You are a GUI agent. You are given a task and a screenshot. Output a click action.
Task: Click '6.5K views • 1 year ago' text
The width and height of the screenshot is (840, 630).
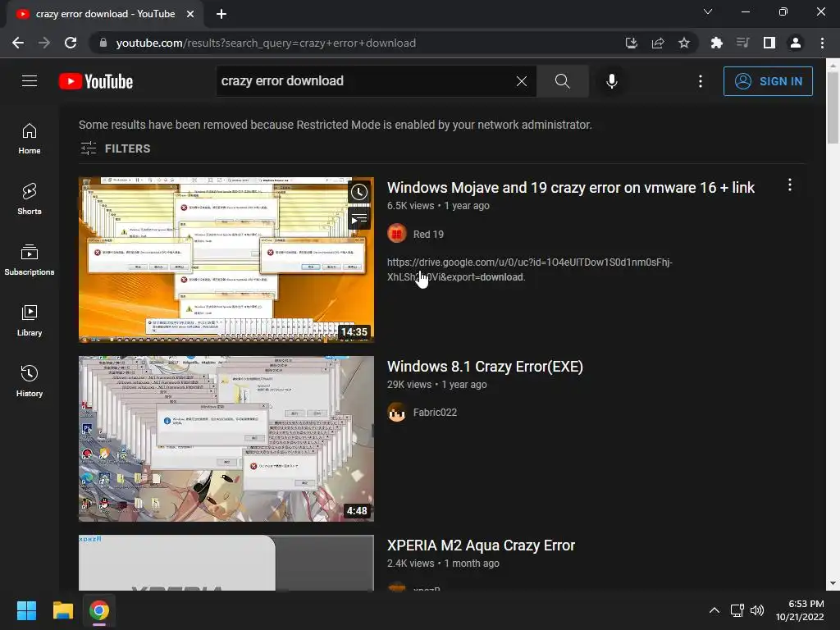[438, 206]
